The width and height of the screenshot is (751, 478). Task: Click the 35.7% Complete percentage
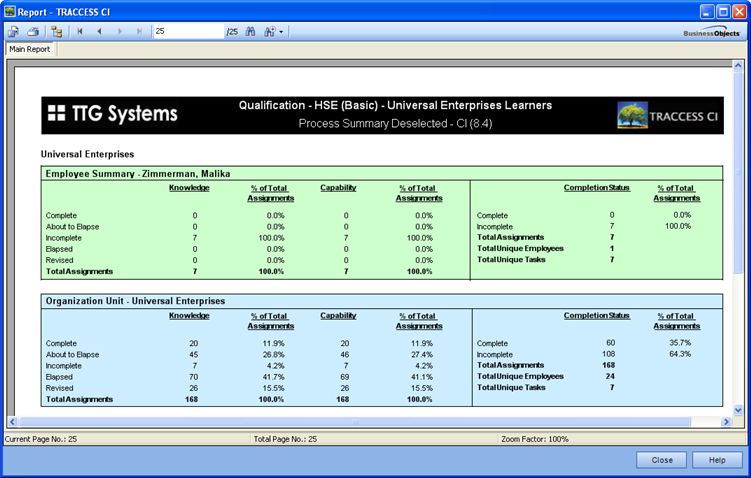(x=680, y=343)
